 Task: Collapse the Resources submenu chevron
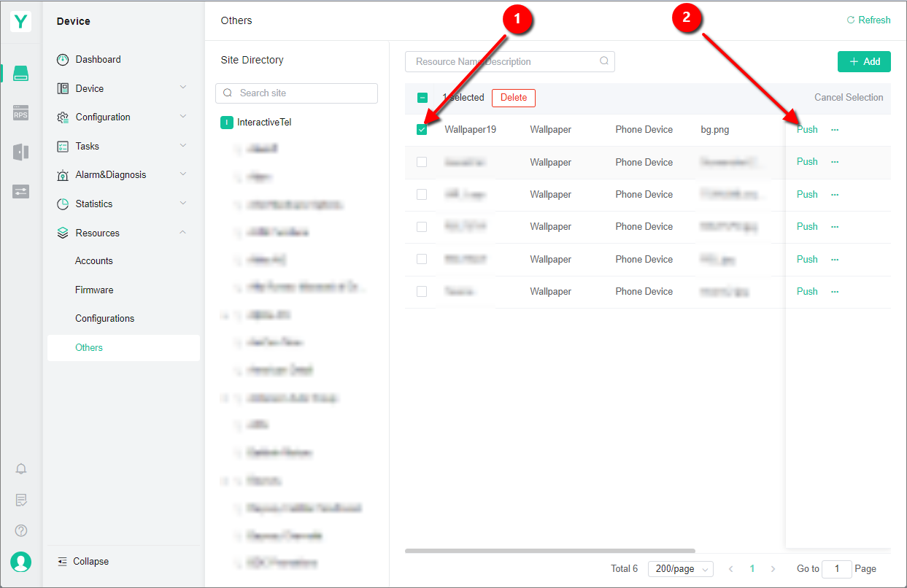[x=183, y=233]
